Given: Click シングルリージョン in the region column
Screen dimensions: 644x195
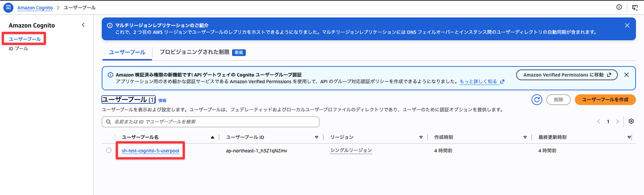Looking at the screenshot, I should click(x=351, y=150).
